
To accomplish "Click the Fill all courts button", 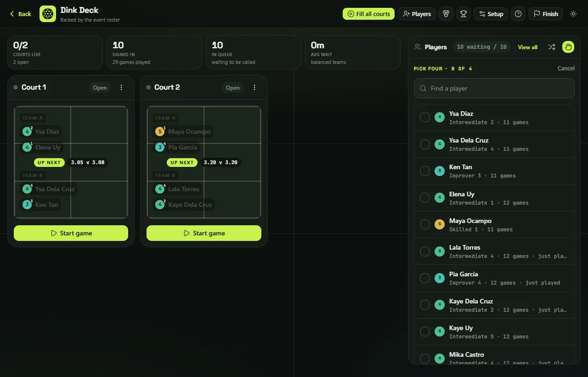I will 368,14.
